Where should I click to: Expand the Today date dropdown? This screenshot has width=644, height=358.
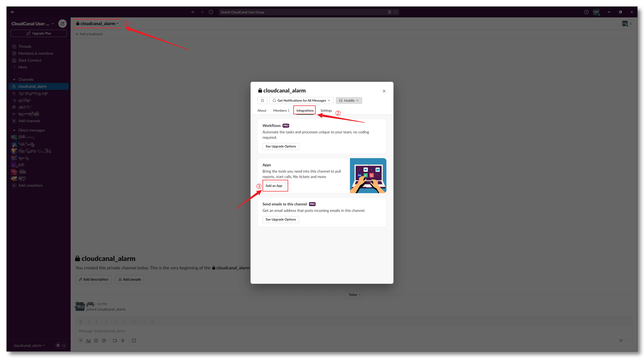354,295
